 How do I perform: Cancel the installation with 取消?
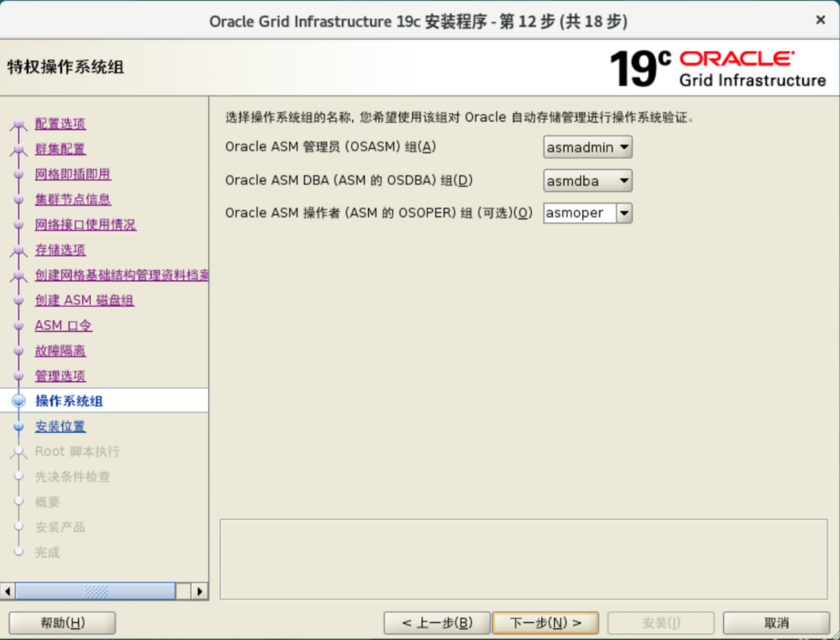click(x=776, y=623)
